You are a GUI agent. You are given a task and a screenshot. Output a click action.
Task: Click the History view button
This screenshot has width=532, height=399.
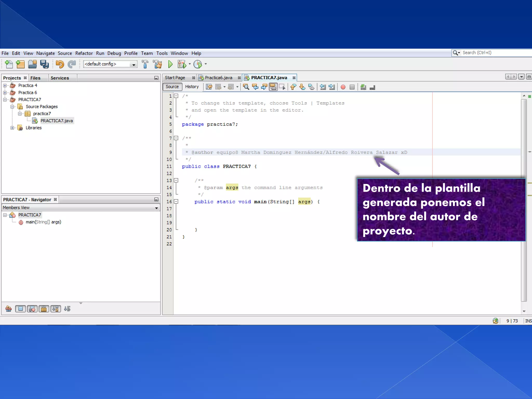pos(192,87)
